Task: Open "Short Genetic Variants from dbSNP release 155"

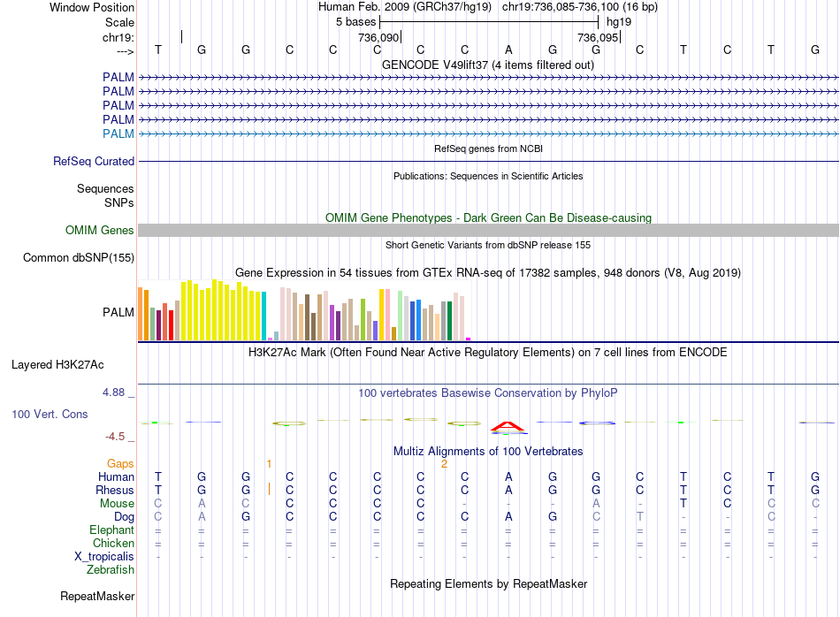Action: (x=488, y=245)
